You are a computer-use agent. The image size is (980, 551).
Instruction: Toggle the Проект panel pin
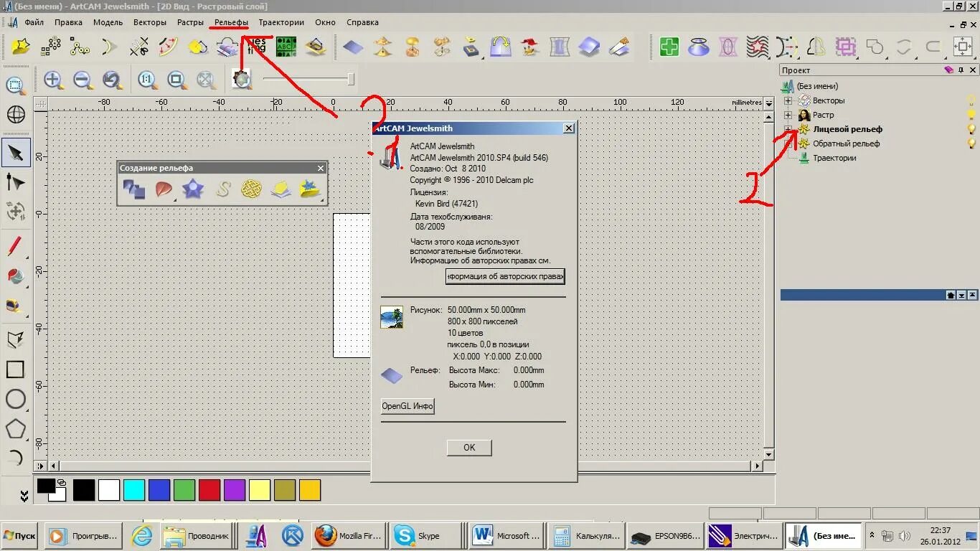(961, 70)
